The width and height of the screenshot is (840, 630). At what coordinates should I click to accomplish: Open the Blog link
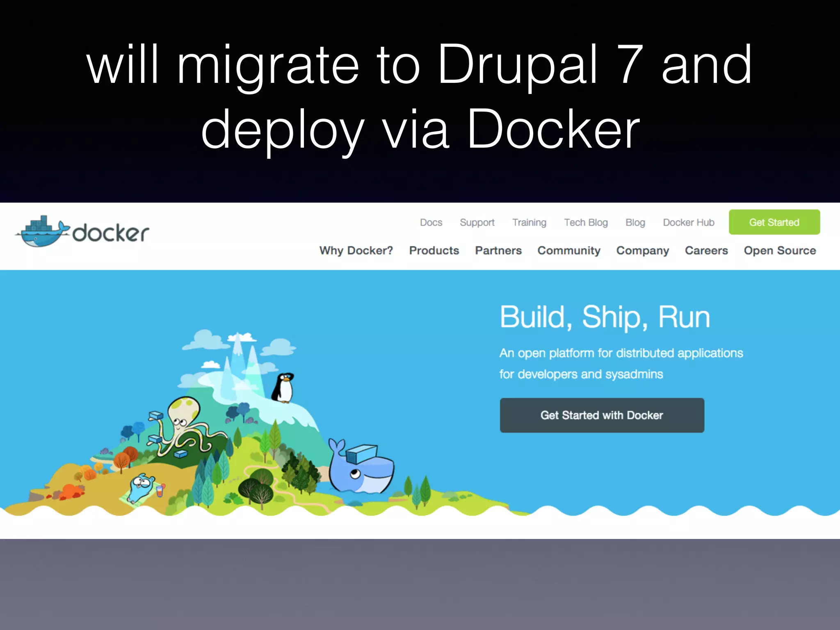[x=635, y=222]
